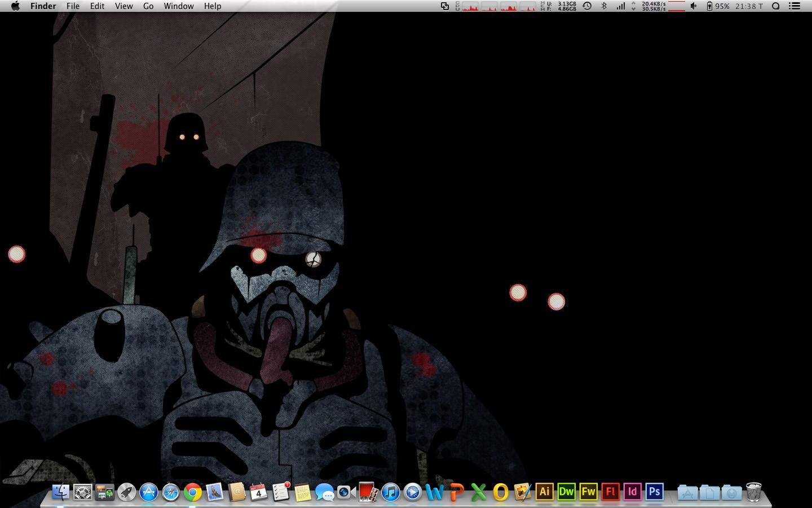
Task: Open Photo Booth from the Dock
Action: pyautogui.click(x=368, y=492)
